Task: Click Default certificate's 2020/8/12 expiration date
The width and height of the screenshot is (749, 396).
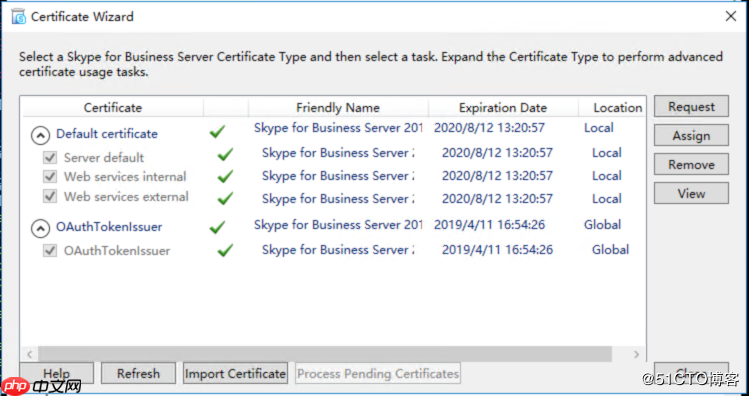Action: point(489,128)
